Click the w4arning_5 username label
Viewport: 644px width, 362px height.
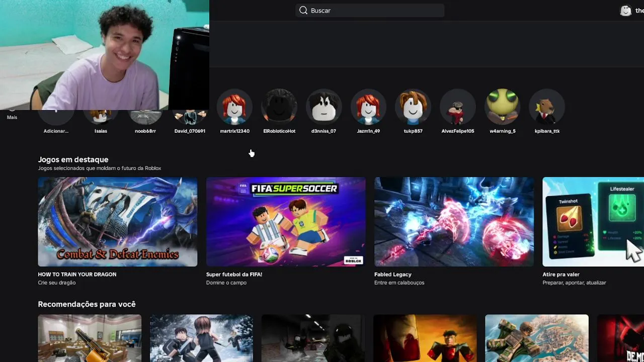503,131
